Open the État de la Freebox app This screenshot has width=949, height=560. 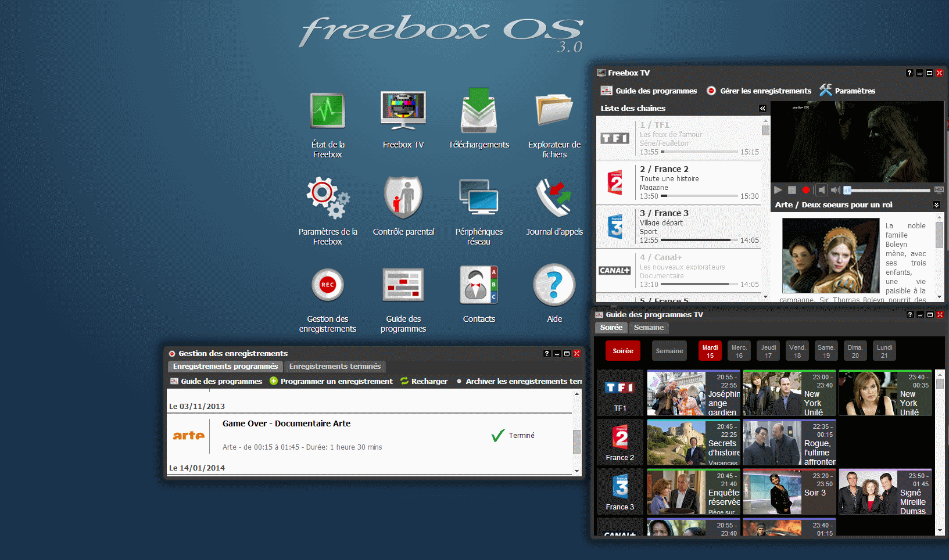click(x=327, y=111)
